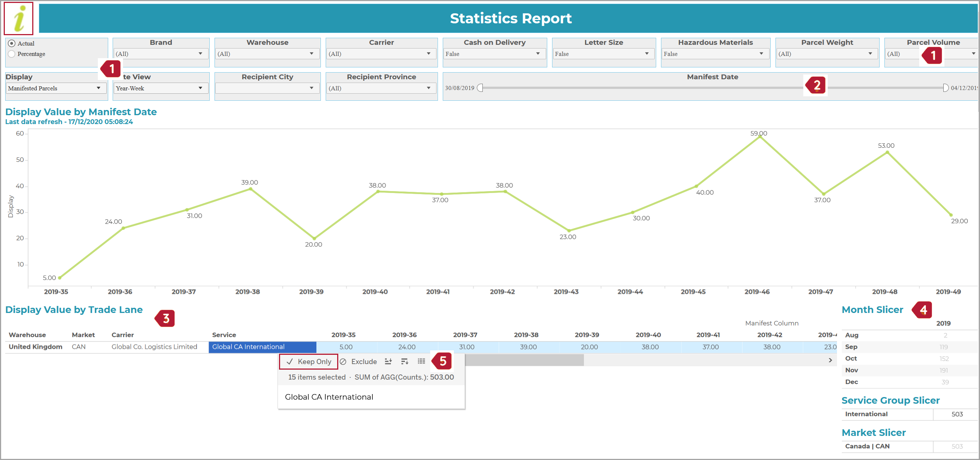Click the trade lane table horizontal scrollbar
Viewport: 980px width, 460px height.
point(524,360)
